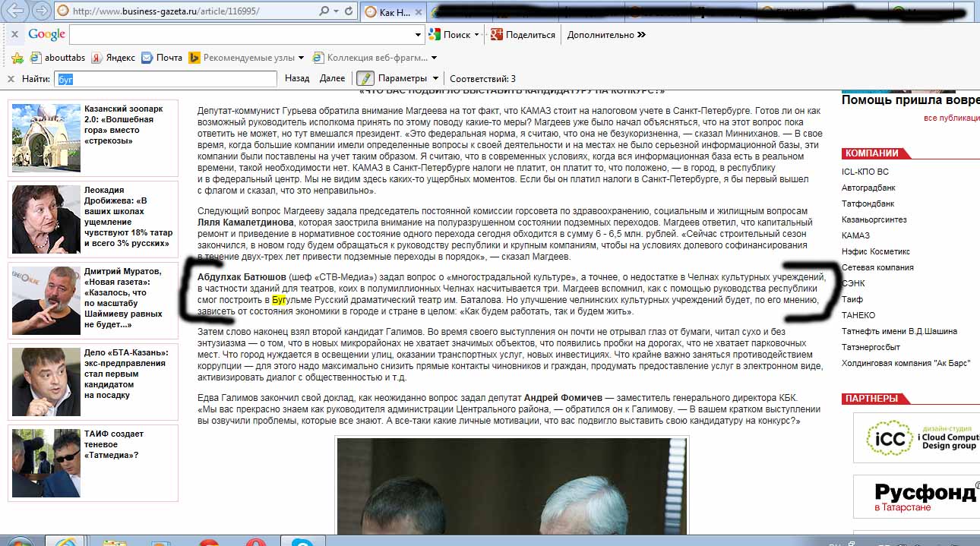Click the Казанский зоопарк gate thumbnail
This screenshot has width=980, height=546.
pos(46,138)
